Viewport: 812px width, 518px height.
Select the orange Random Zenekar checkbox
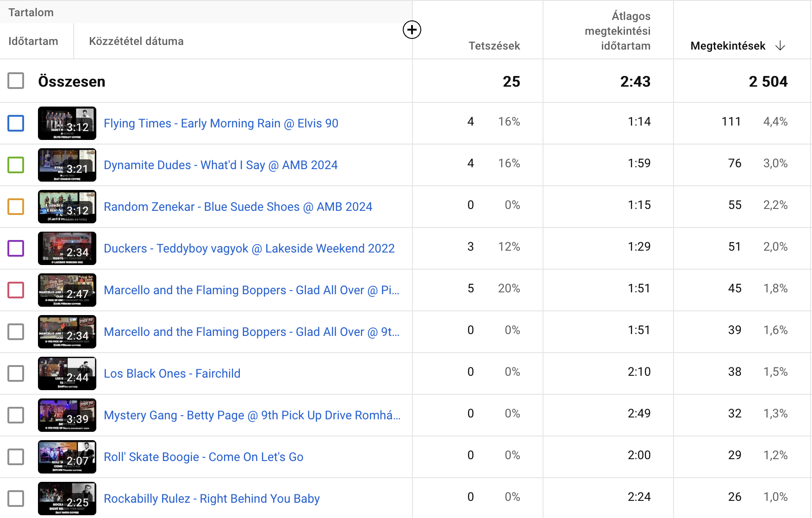(16, 207)
